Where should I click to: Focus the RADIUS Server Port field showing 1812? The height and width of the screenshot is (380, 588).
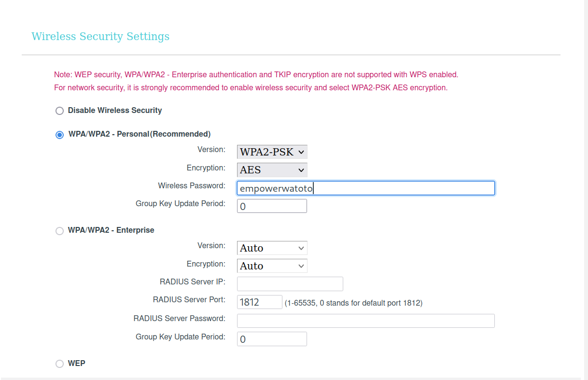[x=259, y=302]
